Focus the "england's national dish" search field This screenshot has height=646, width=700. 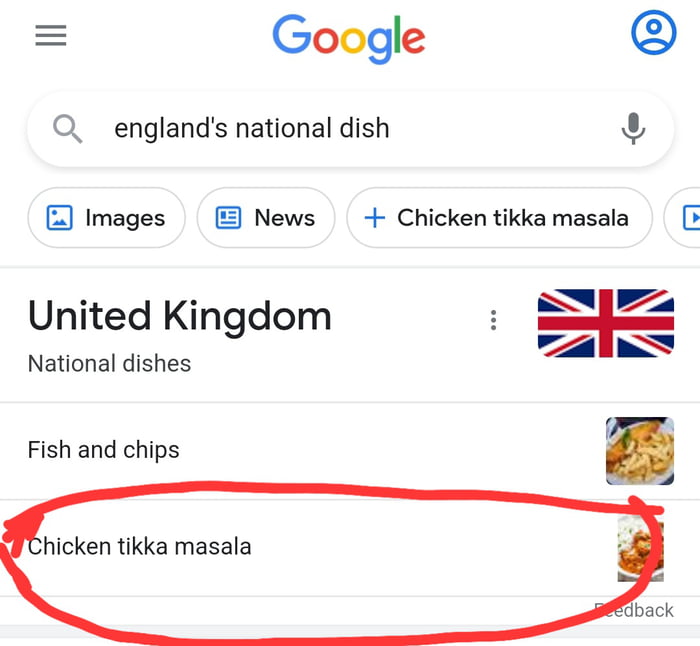(340, 129)
